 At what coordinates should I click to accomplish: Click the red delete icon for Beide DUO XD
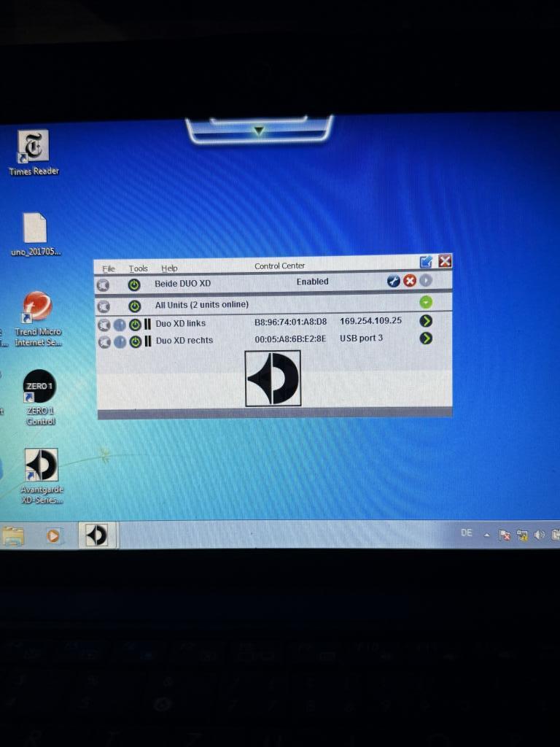tap(410, 282)
